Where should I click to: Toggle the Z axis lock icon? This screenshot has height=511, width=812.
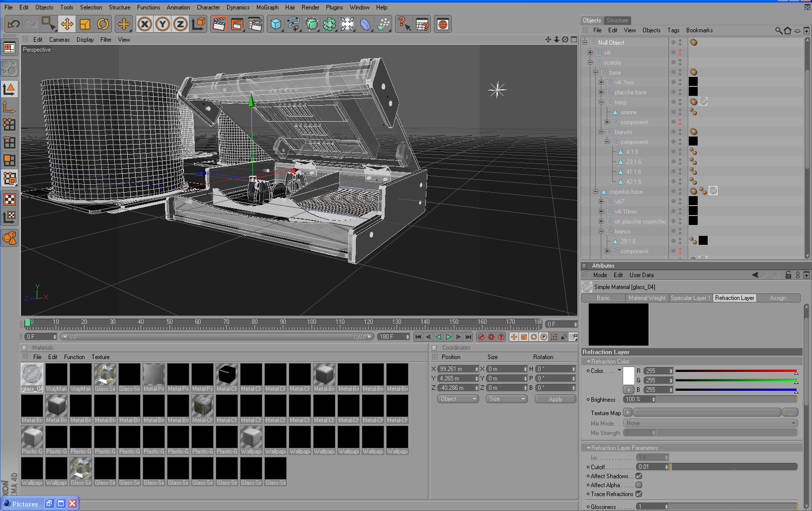pyautogui.click(x=180, y=24)
